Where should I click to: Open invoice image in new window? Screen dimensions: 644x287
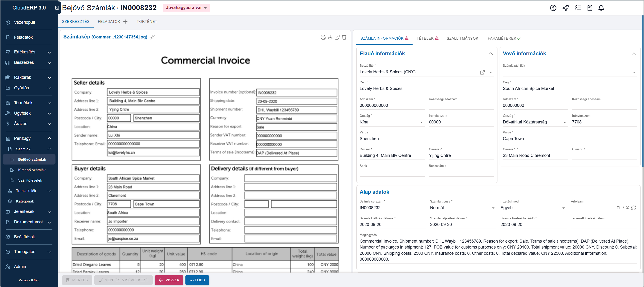pos(337,37)
